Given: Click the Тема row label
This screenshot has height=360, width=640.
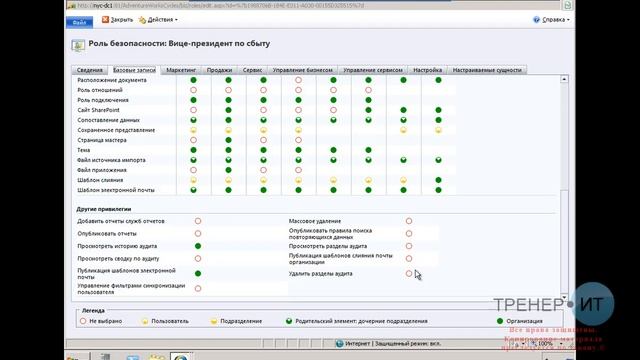Looking at the screenshot, I should [x=84, y=150].
